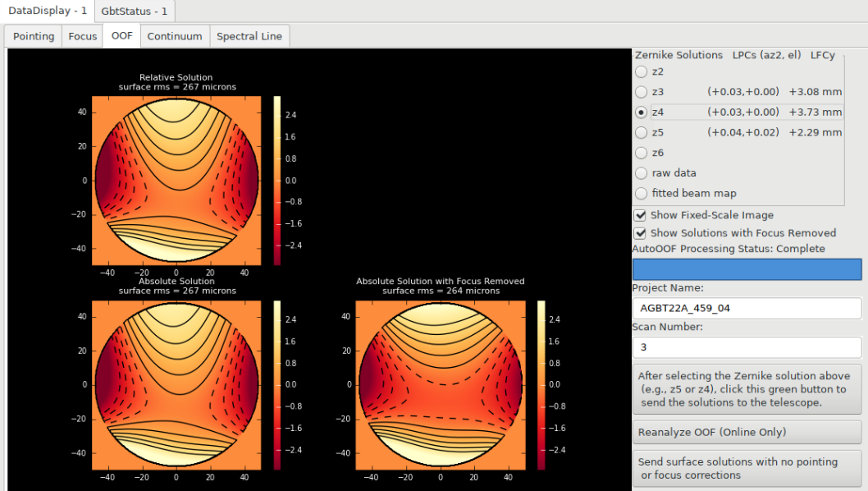Screen dimensions: 868x491
Task: Pick the z5 Zernike solution
Action: pyautogui.click(x=641, y=132)
